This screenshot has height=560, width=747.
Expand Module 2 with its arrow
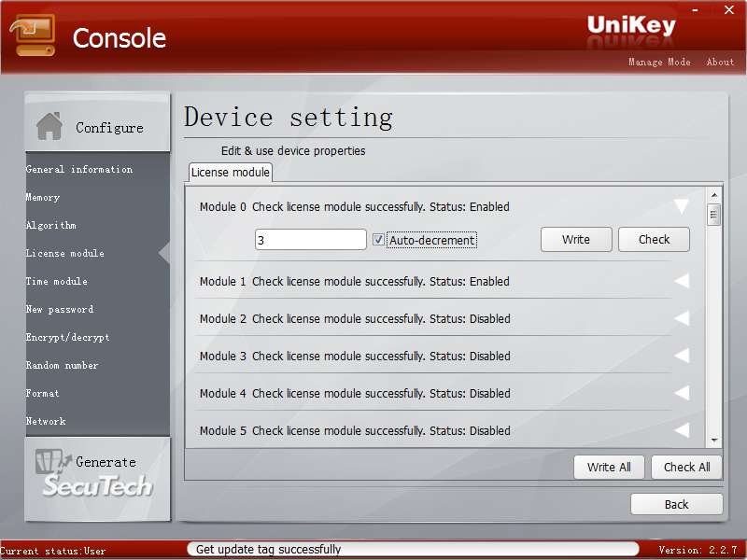pyautogui.click(x=683, y=318)
